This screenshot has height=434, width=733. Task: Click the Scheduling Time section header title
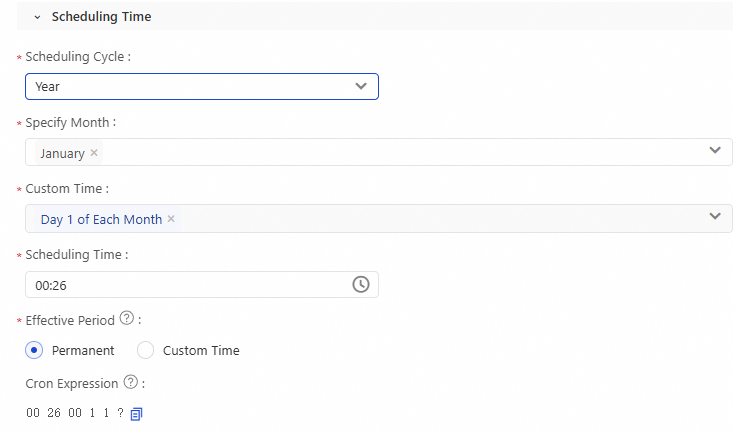tap(101, 17)
